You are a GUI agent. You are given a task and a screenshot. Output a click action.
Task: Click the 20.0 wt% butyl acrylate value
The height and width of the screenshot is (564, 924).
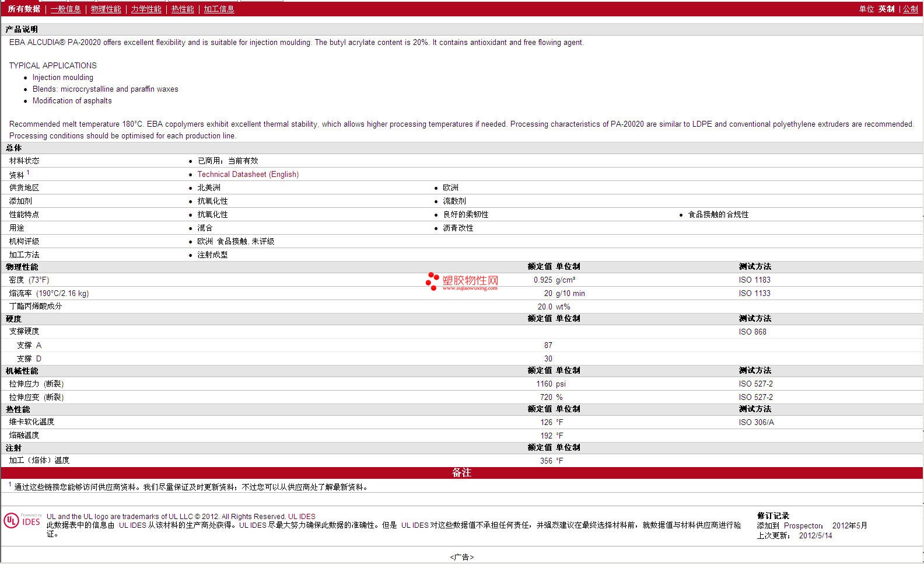click(x=554, y=307)
